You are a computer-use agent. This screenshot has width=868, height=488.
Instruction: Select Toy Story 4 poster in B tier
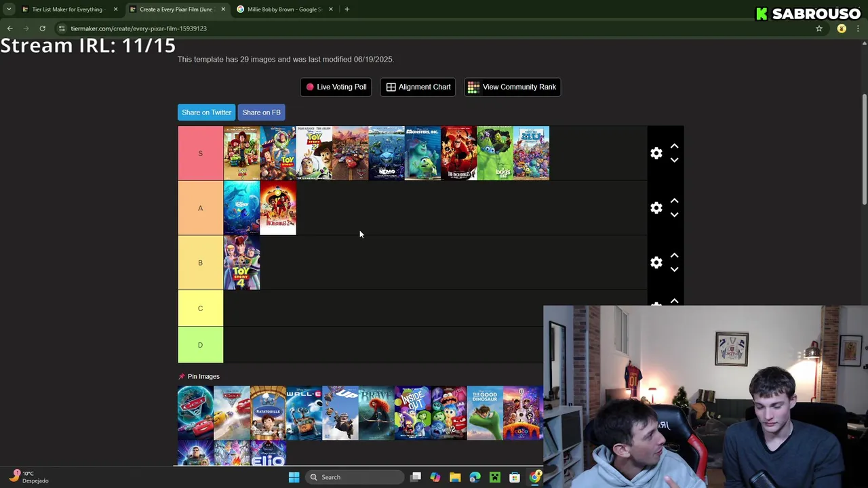241,263
